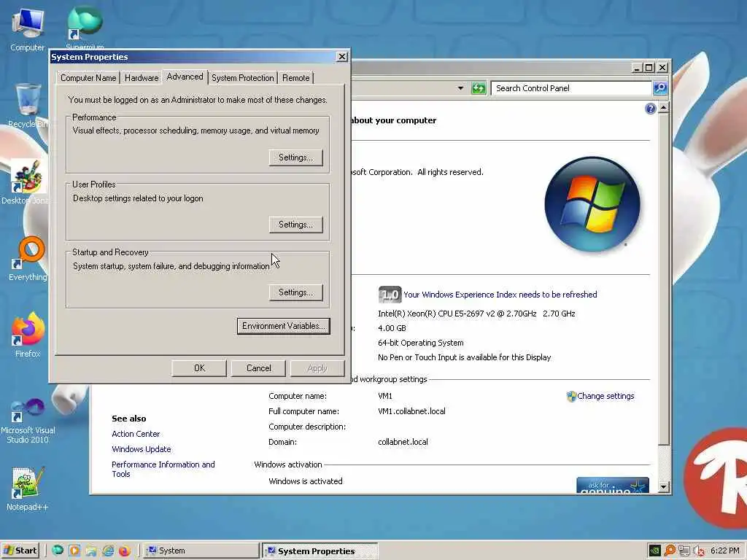
Task: Launch Supermium from the quick launch bar
Action: 58,551
